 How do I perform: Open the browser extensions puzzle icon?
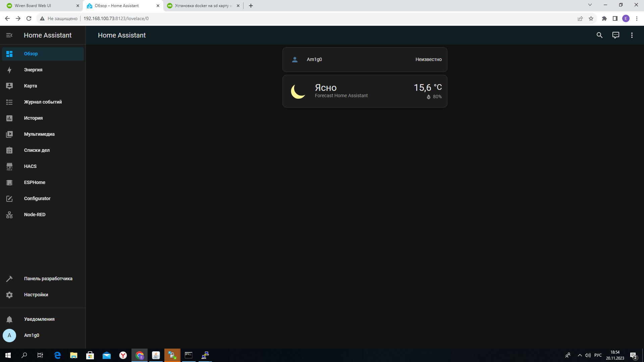(604, 18)
